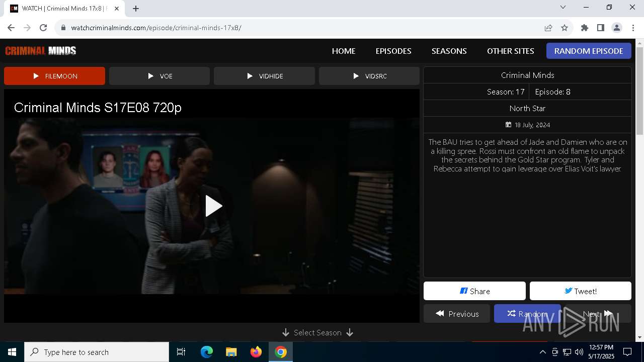Open the Windows notification center
644x362 pixels.
(627, 352)
